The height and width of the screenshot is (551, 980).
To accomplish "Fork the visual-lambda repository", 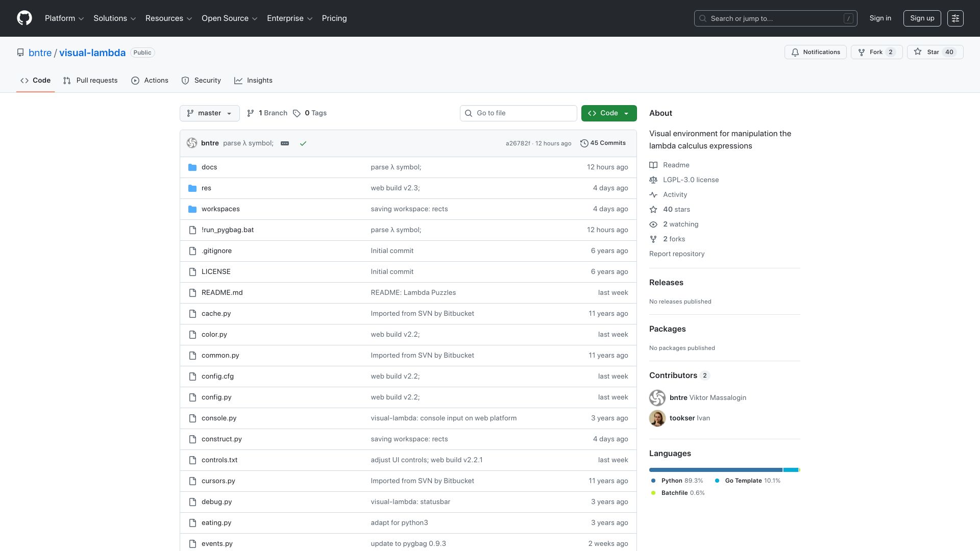I will [876, 52].
